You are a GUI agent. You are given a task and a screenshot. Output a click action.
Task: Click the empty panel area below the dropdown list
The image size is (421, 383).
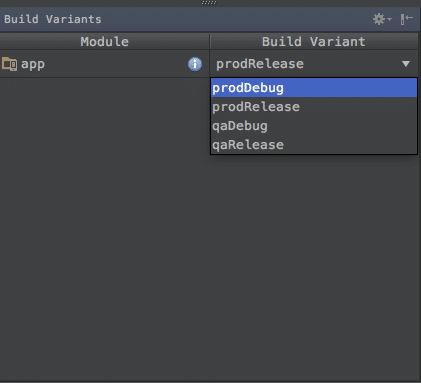[314, 267]
